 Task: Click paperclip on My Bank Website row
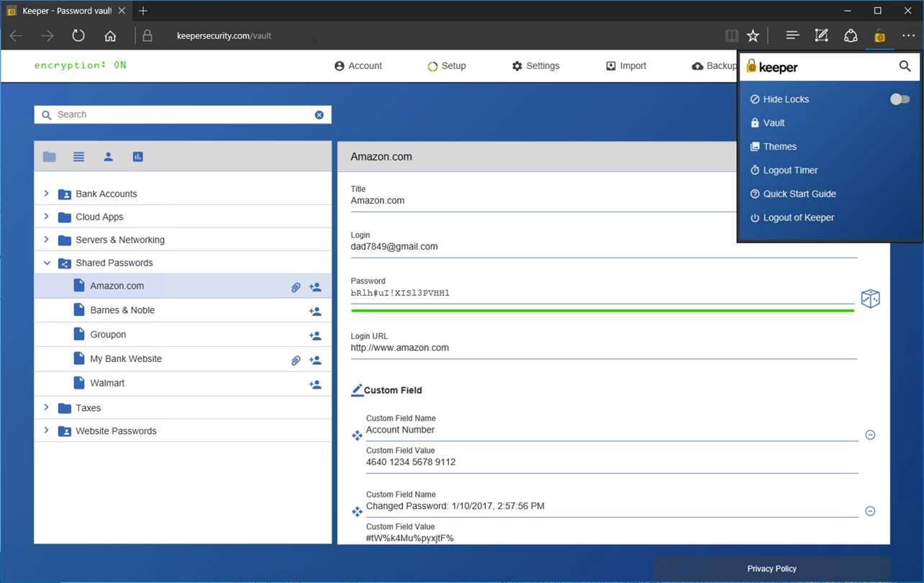click(296, 361)
